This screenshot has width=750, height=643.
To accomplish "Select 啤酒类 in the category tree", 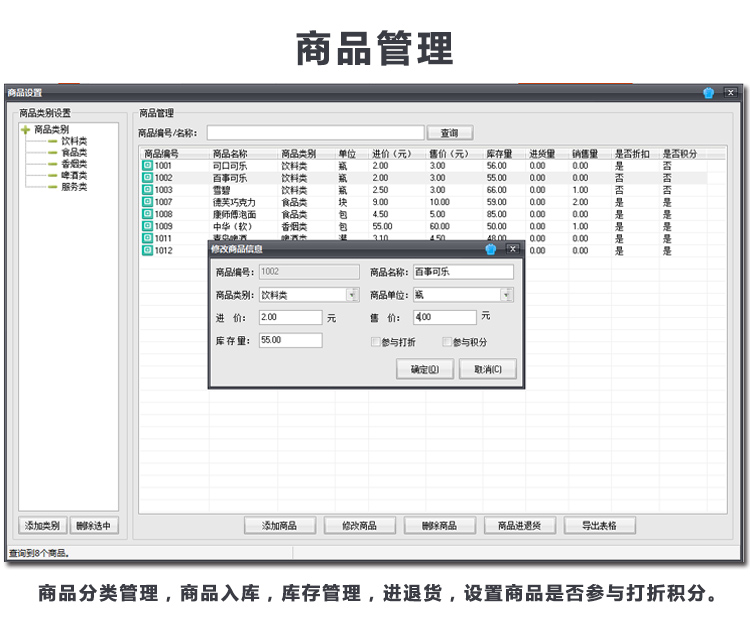I will point(74,175).
